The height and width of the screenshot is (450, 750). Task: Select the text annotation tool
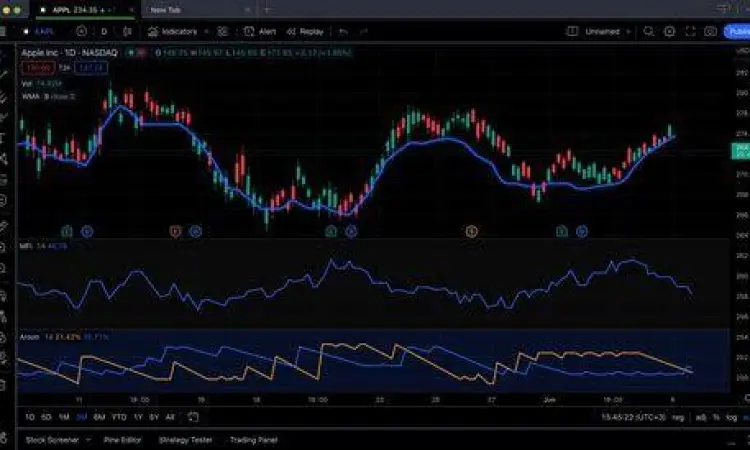tap(3, 139)
